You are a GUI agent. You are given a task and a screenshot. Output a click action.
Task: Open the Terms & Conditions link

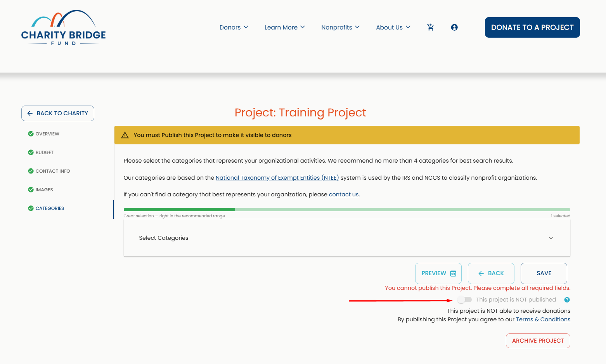[x=543, y=319]
